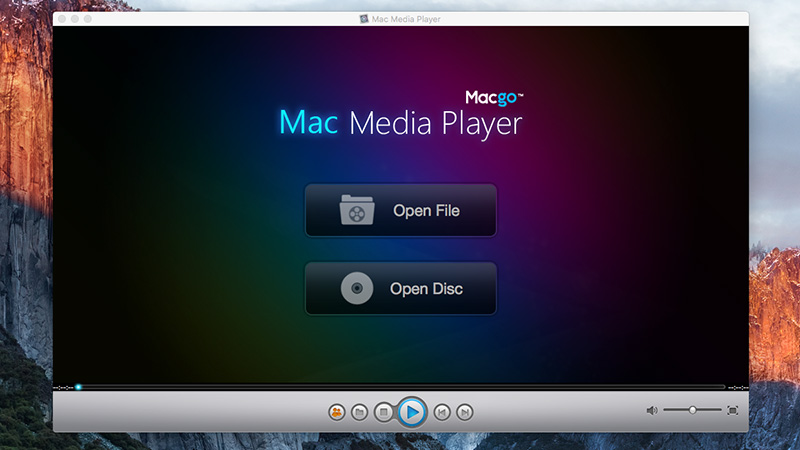This screenshot has height=450, width=800.
Task: Skip to the next track
Action: [x=464, y=411]
